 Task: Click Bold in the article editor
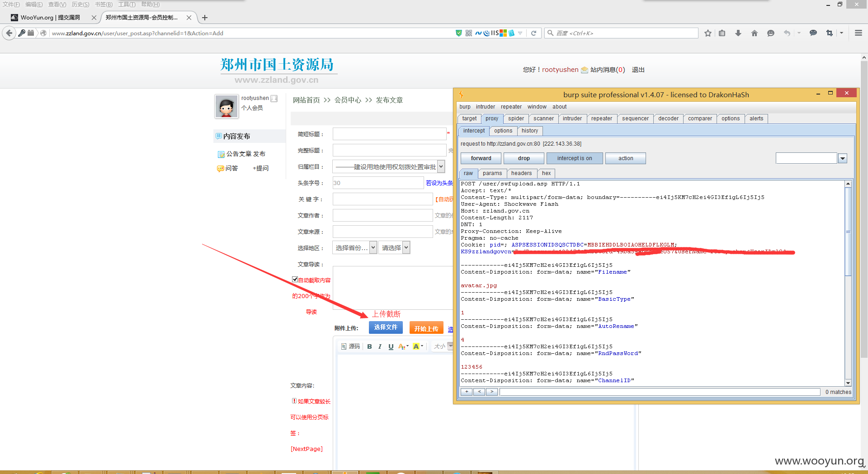coord(369,346)
